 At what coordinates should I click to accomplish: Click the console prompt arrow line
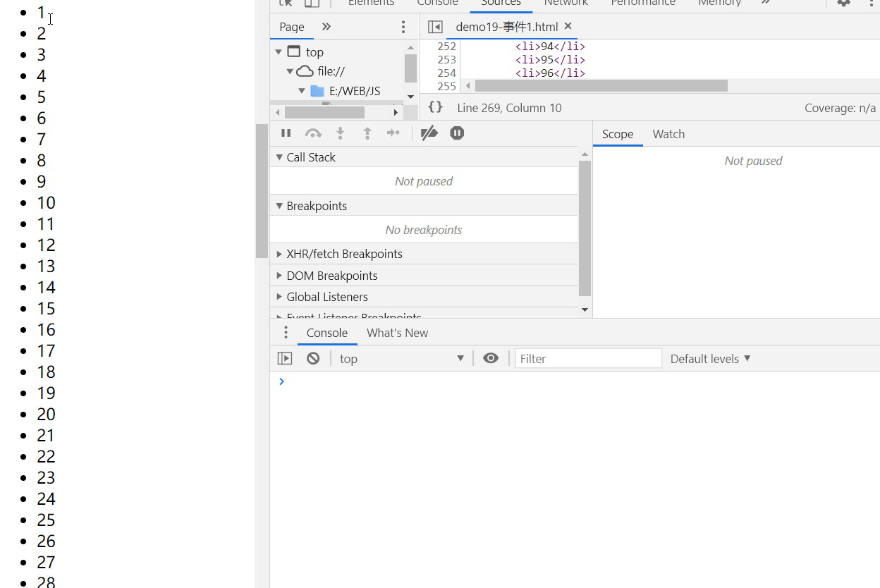tap(575, 381)
